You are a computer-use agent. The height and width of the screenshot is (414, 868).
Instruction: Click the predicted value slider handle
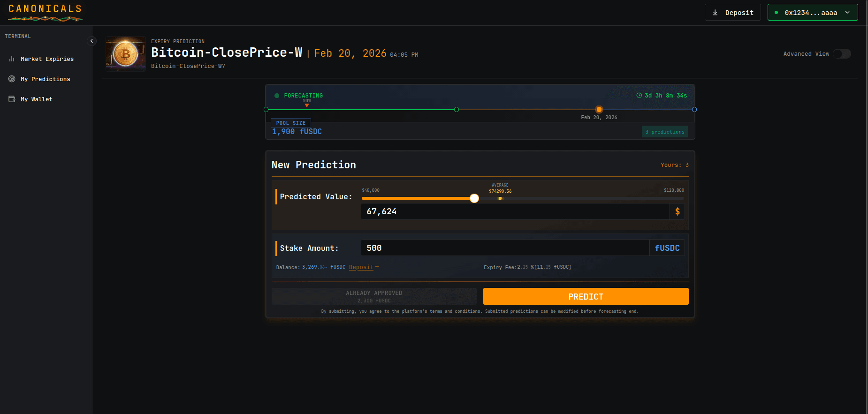[x=474, y=198]
